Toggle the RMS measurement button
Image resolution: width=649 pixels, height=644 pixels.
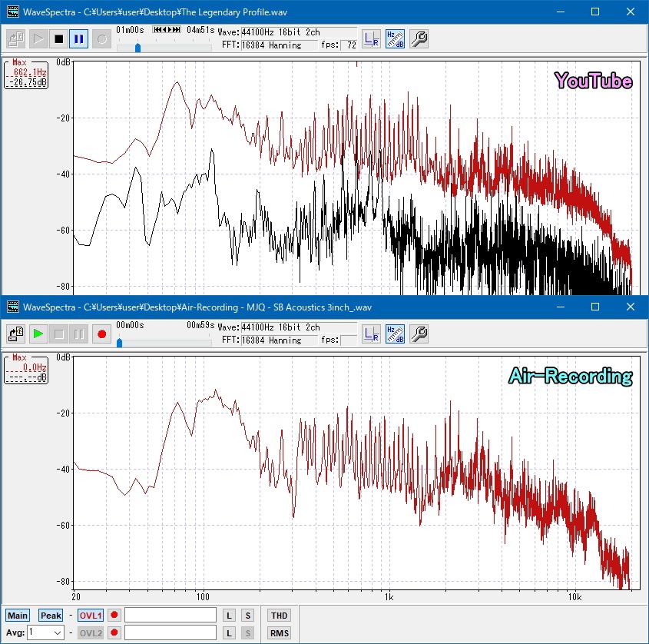(x=279, y=633)
